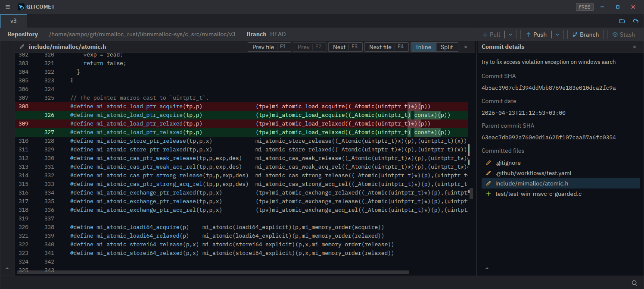The image size is (644, 289).
Task: Click the pencil icon beside .gitignore
Action: (488, 163)
